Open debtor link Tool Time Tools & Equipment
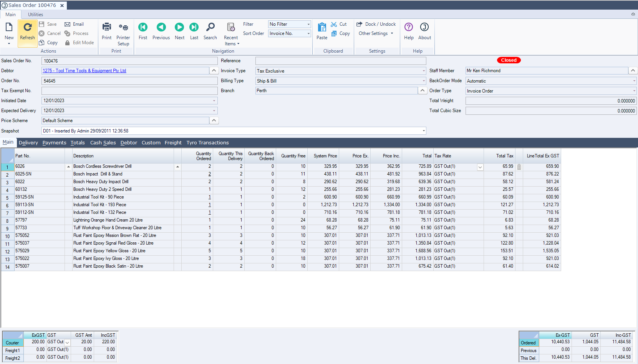This screenshot has height=364, width=638. [x=85, y=71]
